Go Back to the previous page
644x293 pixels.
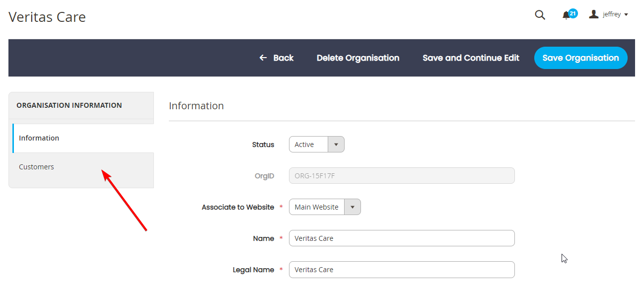tap(277, 58)
